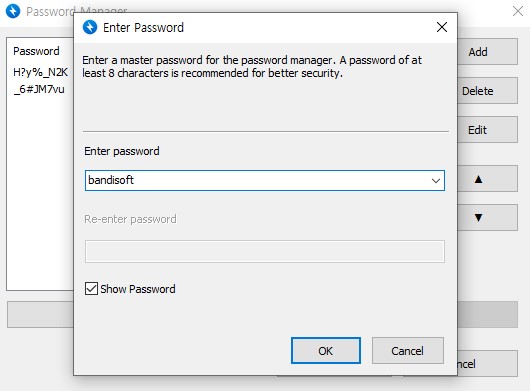Screen dimensions: 530x391
Task: Click the Add button
Action: click(487, 52)
